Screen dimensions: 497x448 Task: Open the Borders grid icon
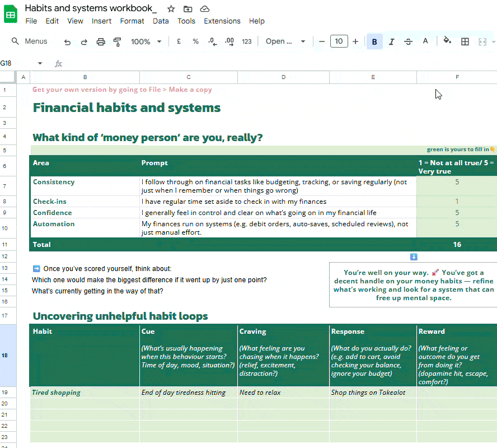tap(465, 41)
